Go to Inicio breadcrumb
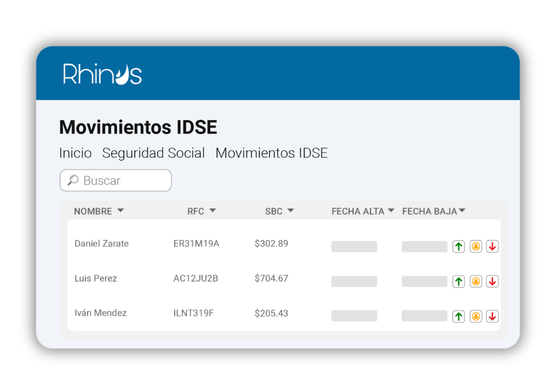 (x=75, y=153)
